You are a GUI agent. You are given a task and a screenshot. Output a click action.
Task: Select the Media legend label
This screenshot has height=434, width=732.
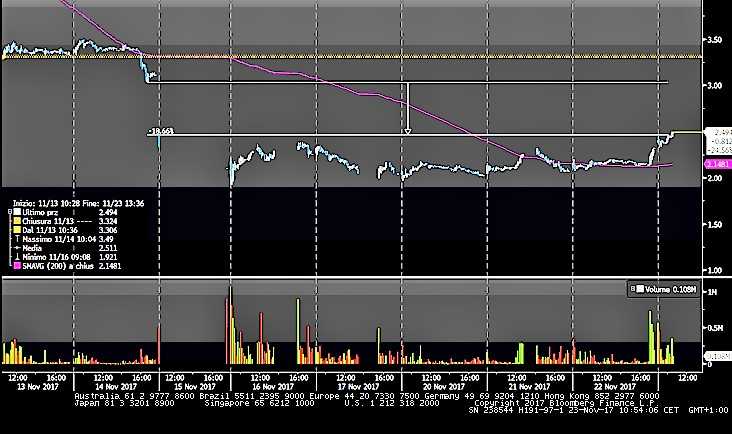tap(32, 248)
